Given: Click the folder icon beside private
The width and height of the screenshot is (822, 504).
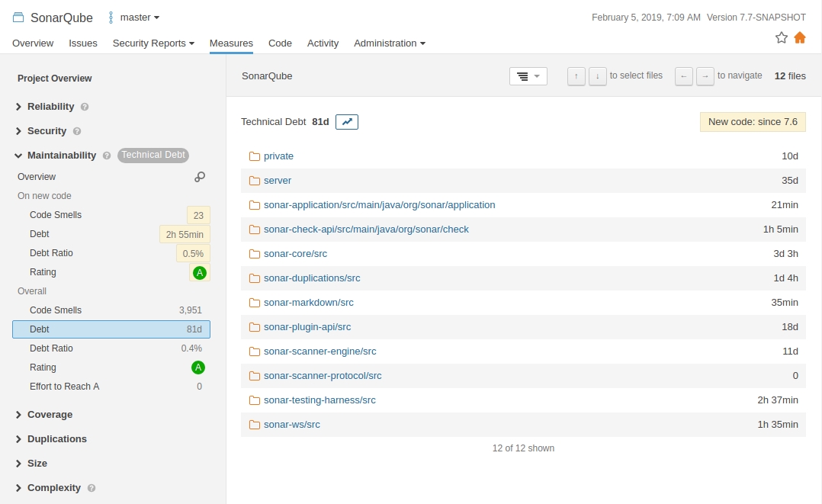Looking at the screenshot, I should click(254, 156).
